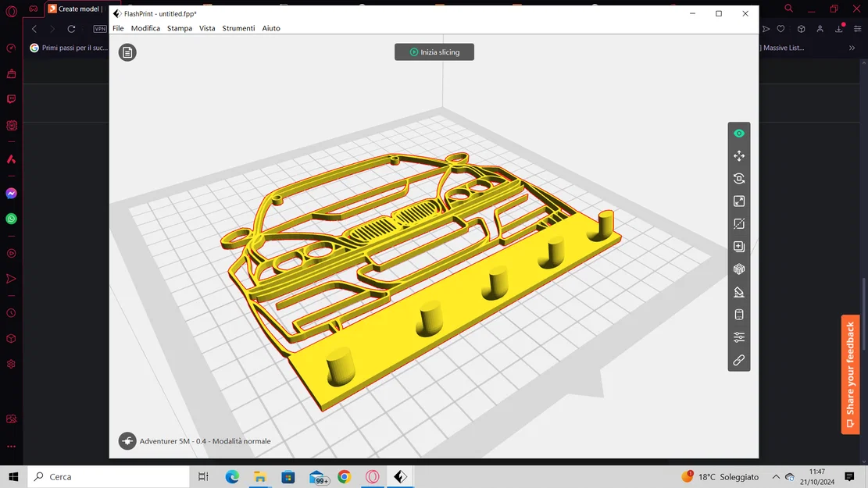Select the Scale tool with diagonal arrows
The image size is (868, 488).
pyautogui.click(x=738, y=201)
